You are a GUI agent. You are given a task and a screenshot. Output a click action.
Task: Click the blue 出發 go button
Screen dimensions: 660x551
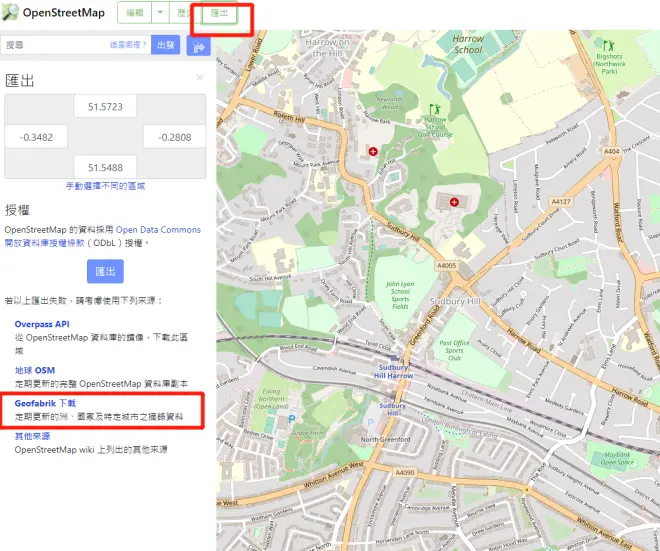point(165,45)
